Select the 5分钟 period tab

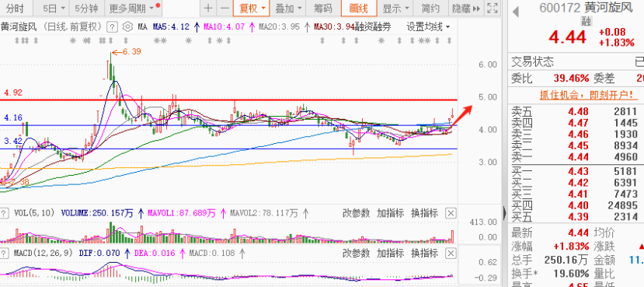tap(87, 9)
